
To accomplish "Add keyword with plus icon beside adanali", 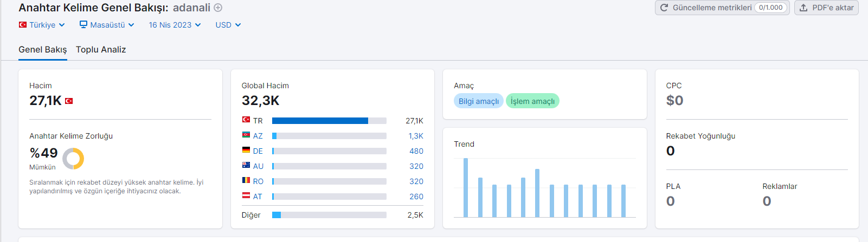I will [x=218, y=8].
